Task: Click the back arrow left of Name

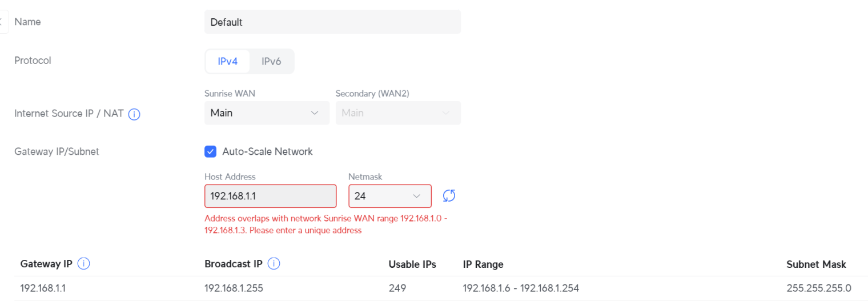Action: [3, 22]
